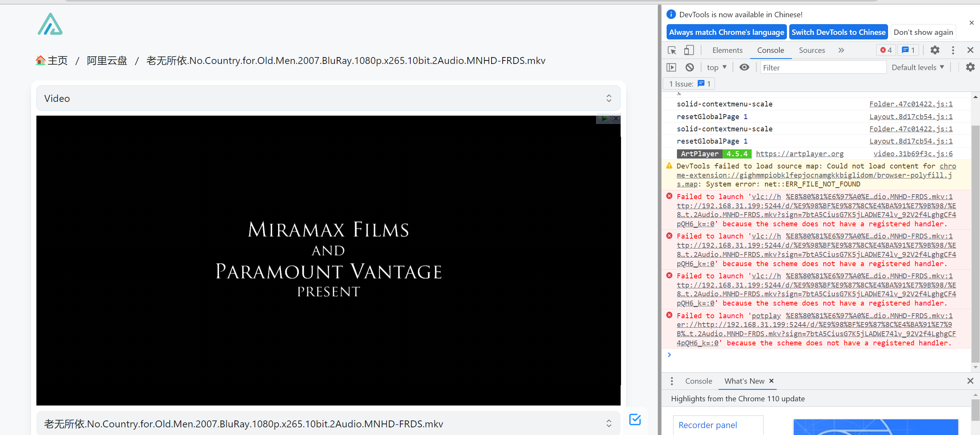Close the What's New tab
This screenshot has width=980, height=435.
tap(771, 381)
